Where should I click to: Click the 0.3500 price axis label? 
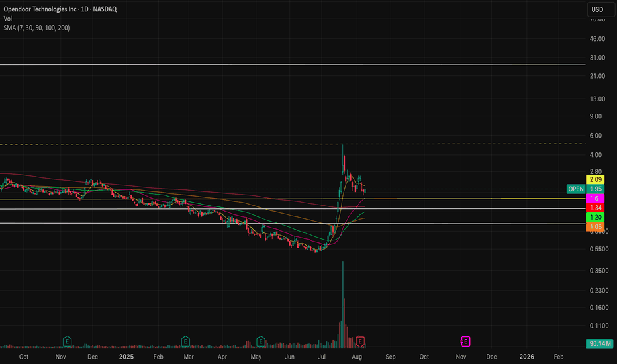[x=599, y=271]
